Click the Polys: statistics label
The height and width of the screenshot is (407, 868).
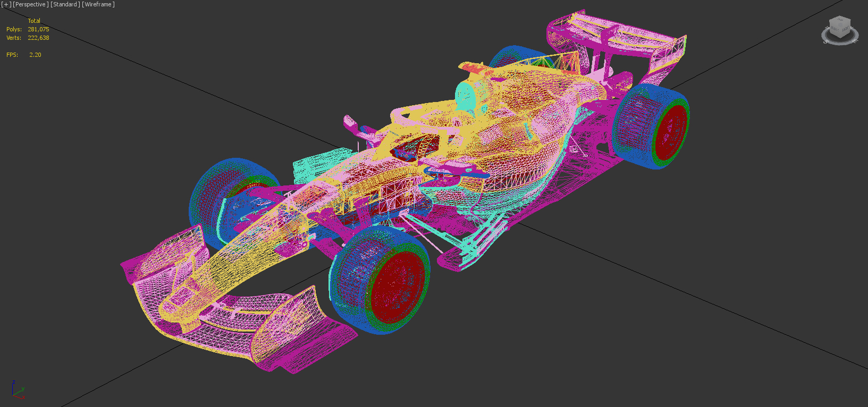click(14, 29)
